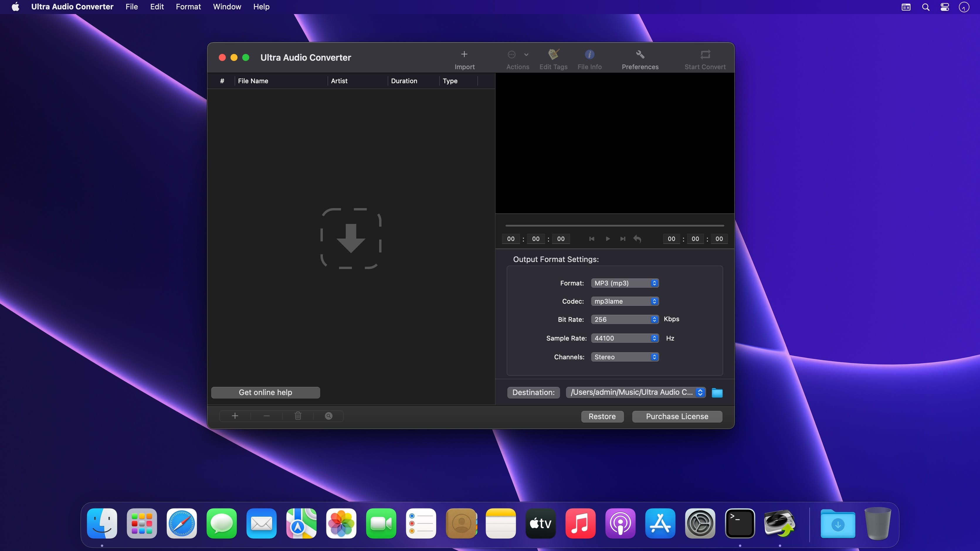980x551 pixels.
Task: Click the video preview area
Action: (615, 143)
